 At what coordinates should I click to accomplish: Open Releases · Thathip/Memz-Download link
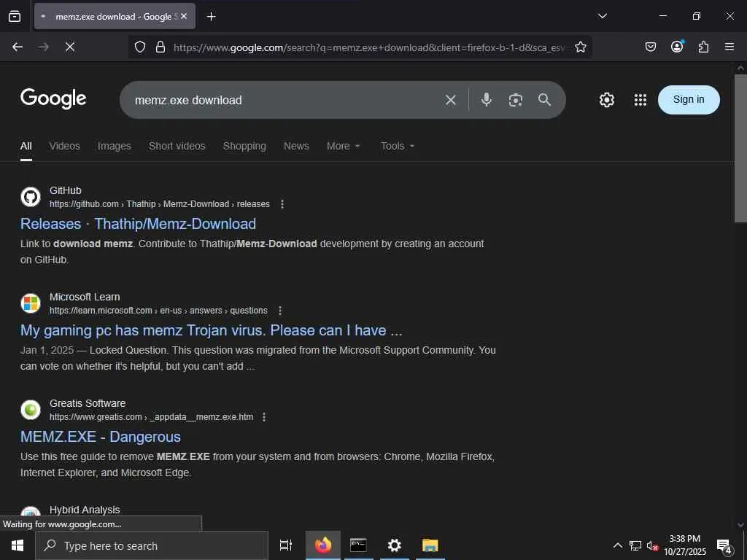[x=138, y=224]
